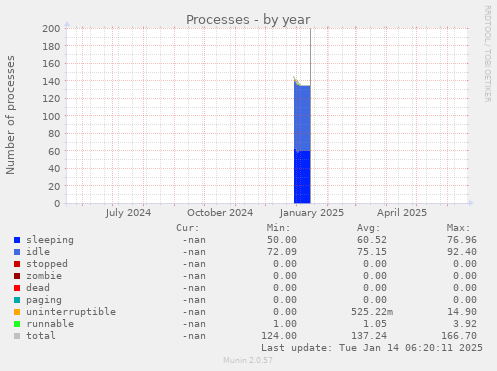Click the idle min value 72.09
The height and width of the screenshot is (371, 497).
click(x=282, y=252)
